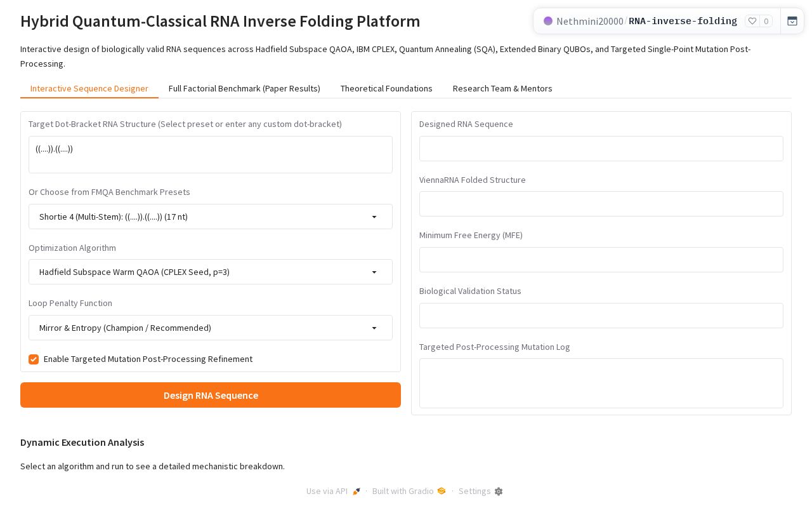Image resolution: width=812 pixels, height=508 pixels.
Task: Open the Loop Penalty Function dropdown
Action: tap(211, 328)
